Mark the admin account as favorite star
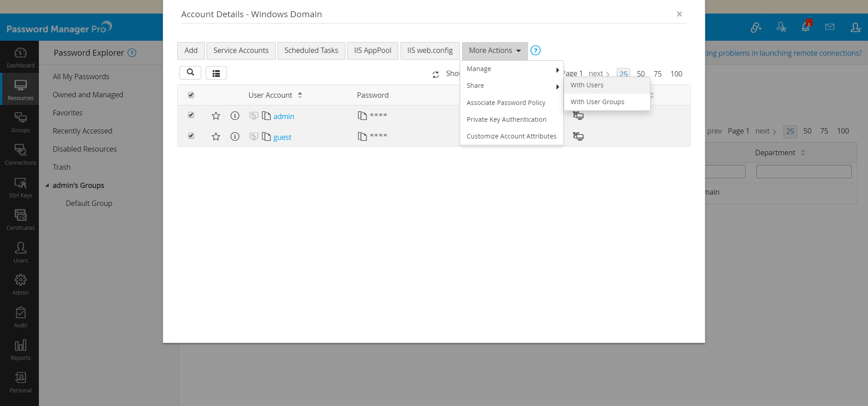The height and width of the screenshot is (406, 868). pyautogui.click(x=216, y=116)
